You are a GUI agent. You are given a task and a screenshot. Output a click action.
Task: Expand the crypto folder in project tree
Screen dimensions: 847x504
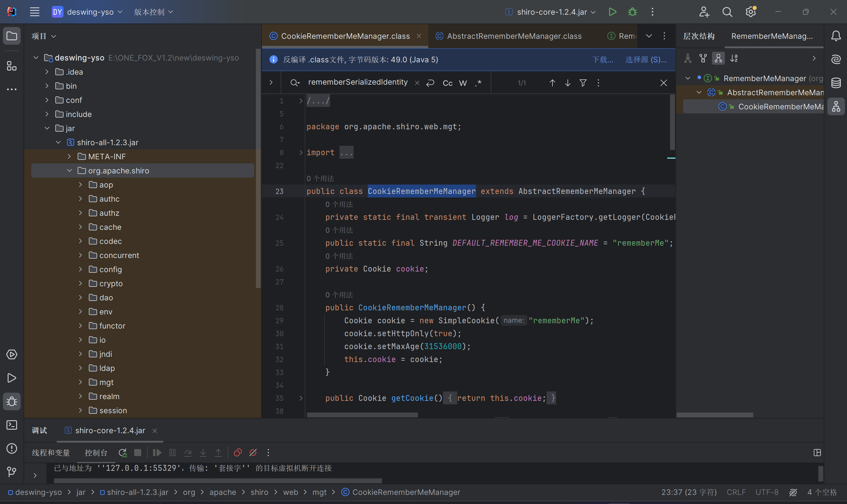[x=81, y=283]
